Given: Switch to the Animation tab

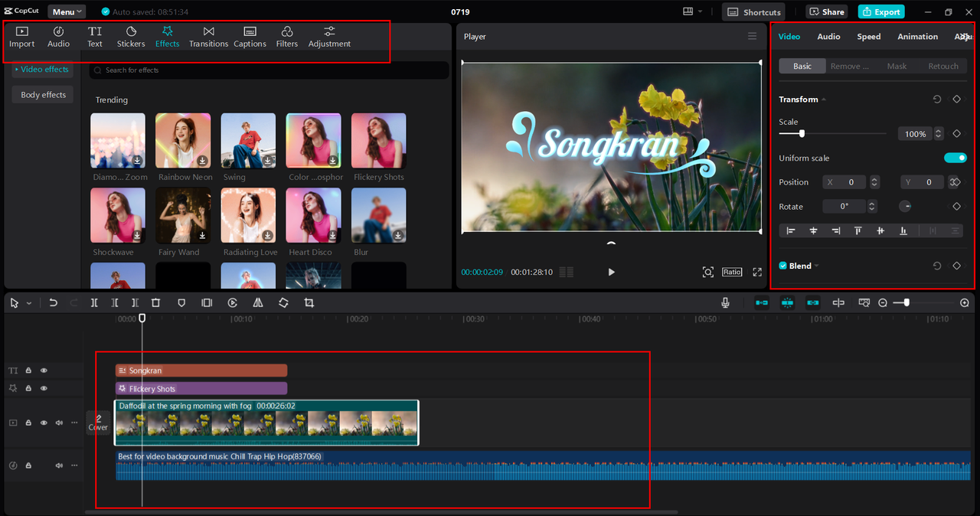Looking at the screenshot, I should 917,37.
